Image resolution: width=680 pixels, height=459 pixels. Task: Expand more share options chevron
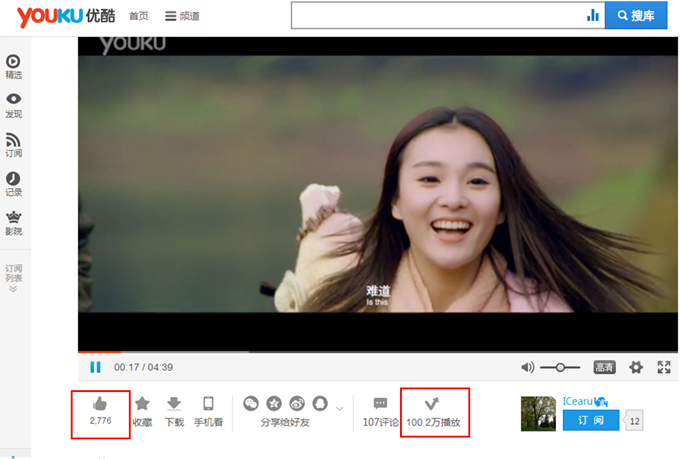pyautogui.click(x=340, y=408)
